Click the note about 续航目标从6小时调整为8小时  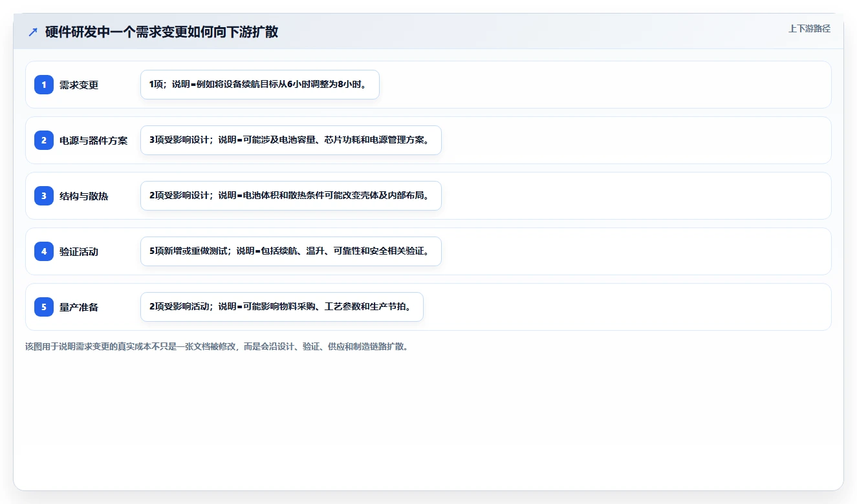[260, 85]
